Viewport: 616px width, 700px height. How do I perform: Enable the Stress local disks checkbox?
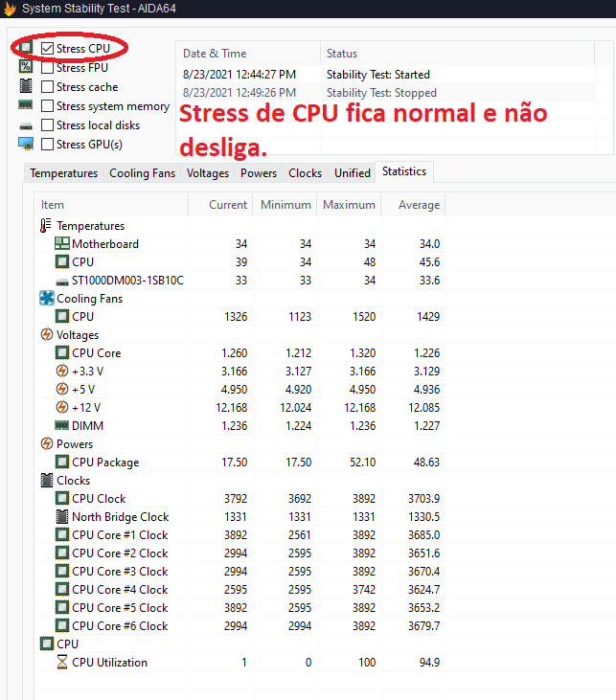pyautogui.click(x=47, y=125)
